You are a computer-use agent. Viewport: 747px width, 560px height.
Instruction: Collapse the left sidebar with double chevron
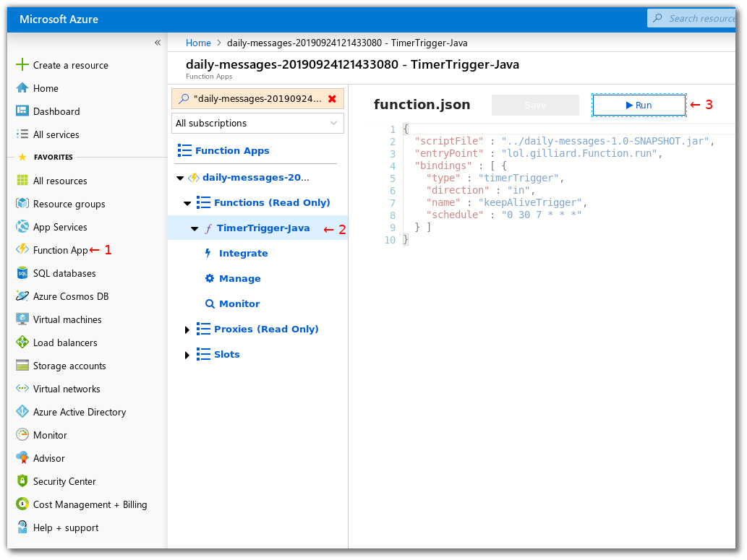pos(158,43)
